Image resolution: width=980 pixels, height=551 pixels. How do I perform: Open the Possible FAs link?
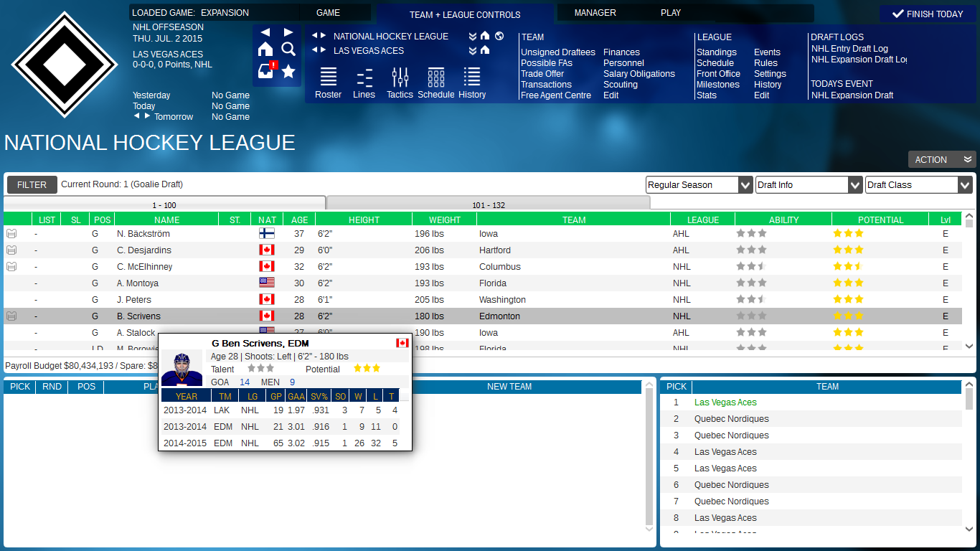(x=547, y=63)
